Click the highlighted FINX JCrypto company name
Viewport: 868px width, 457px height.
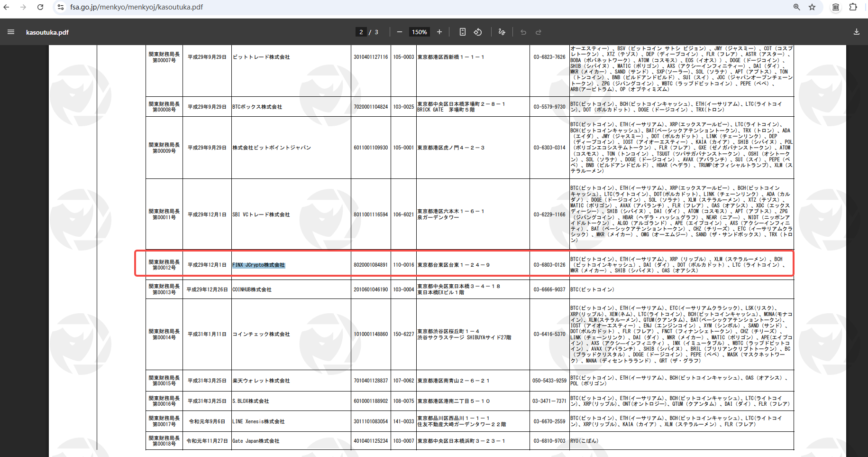pos(258,265)
